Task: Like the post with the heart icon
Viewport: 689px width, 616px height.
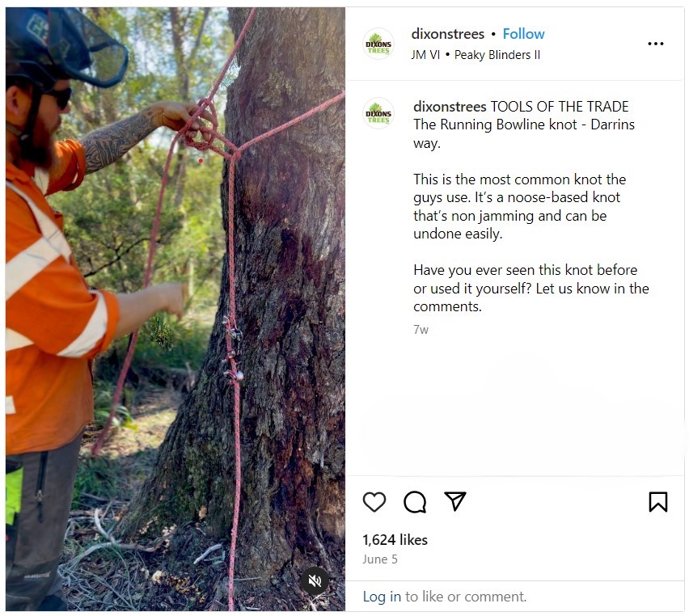Action: coord(374,502)
